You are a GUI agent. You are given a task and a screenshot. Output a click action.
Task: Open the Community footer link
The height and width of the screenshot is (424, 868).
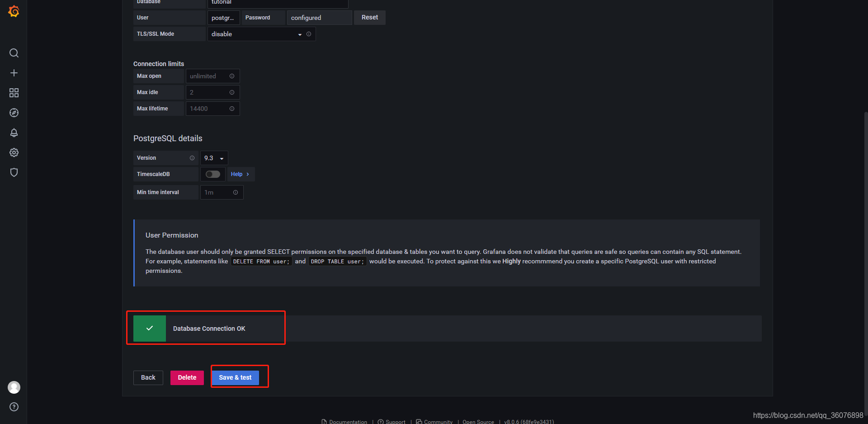[x=434, y=421]
